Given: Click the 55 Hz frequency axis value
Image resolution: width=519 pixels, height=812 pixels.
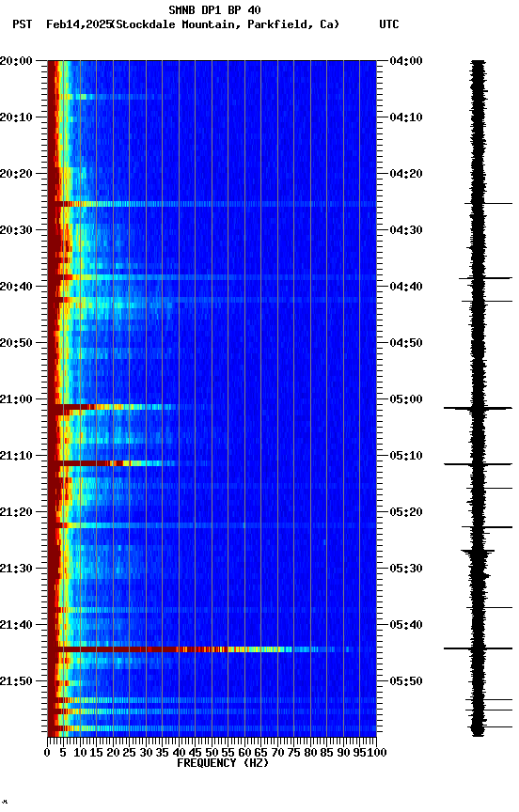Looking at the screenshot, I should tap(228, 754).
